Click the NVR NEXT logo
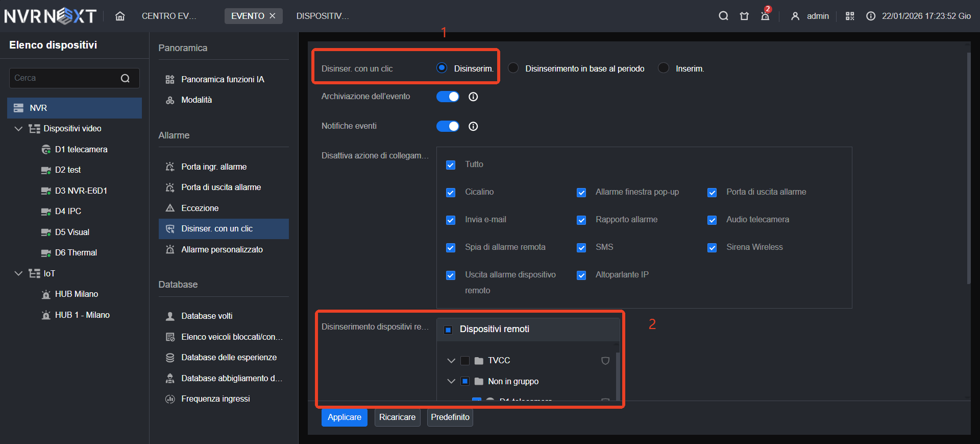 tap(51, 16)
